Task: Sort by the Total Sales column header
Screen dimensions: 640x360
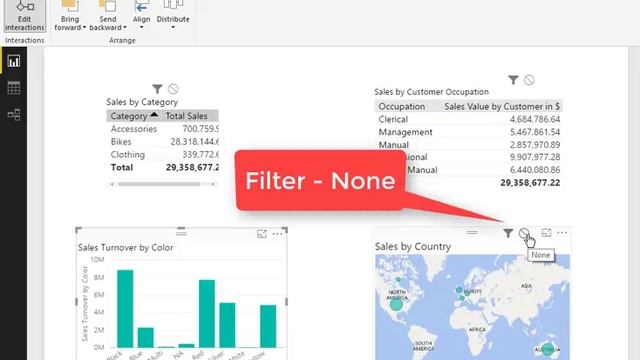Action: tap(187, 116)
